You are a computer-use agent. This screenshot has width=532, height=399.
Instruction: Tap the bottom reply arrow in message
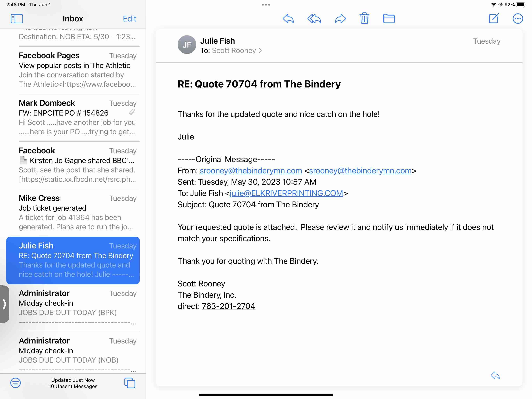pos(495,375)
